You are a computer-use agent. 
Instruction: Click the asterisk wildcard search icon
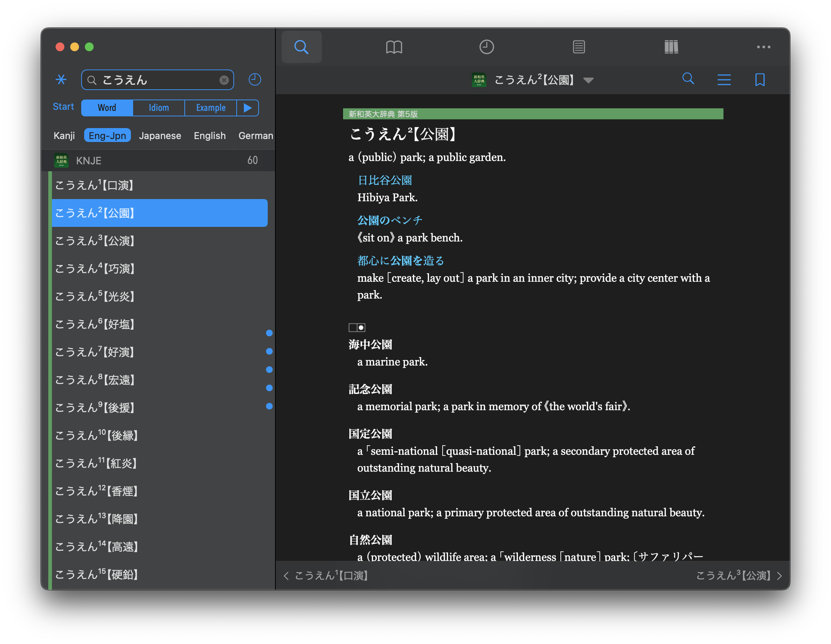pyautogui.click(x=61, y=79)
